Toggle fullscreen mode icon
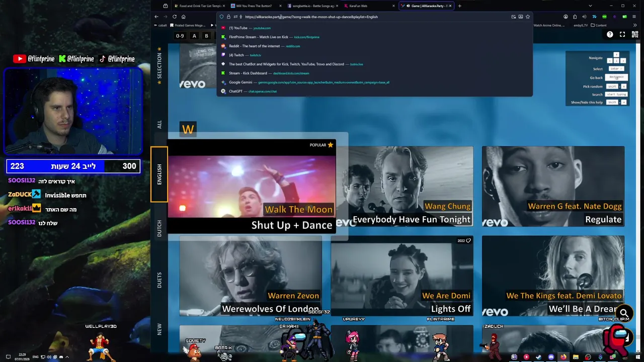This screenshot has width=644, height=362. point(622,34)
